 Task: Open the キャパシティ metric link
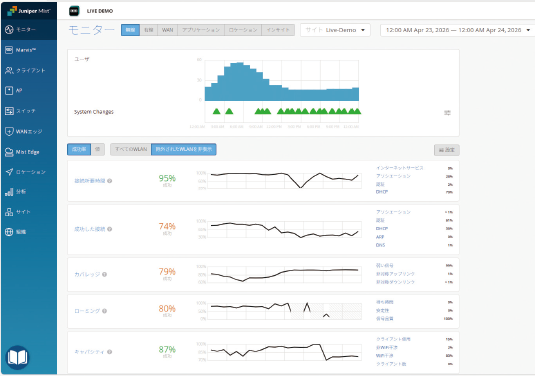pyautogui.click(x=90, y=352)
